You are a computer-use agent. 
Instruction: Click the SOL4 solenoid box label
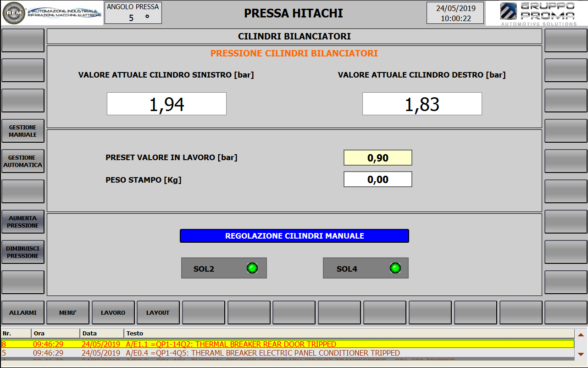click(x=347, y=269)
